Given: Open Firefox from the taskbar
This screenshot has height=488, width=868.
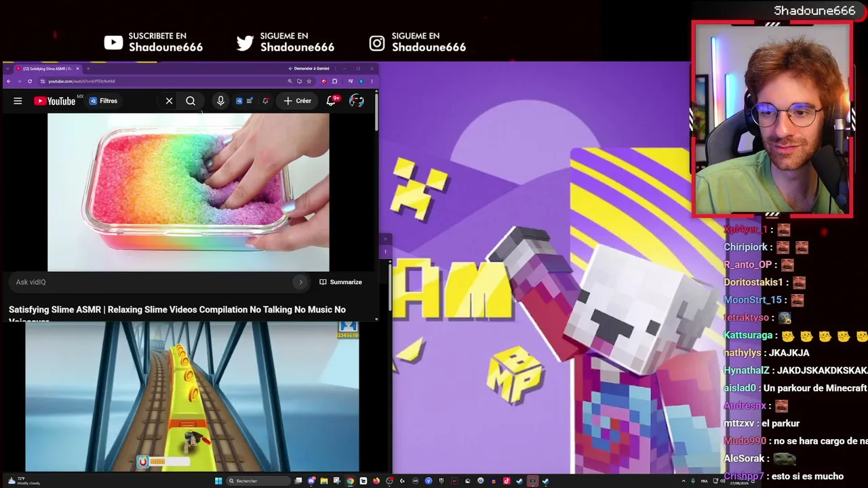Looking at the screenshot, I should point(376,481).
